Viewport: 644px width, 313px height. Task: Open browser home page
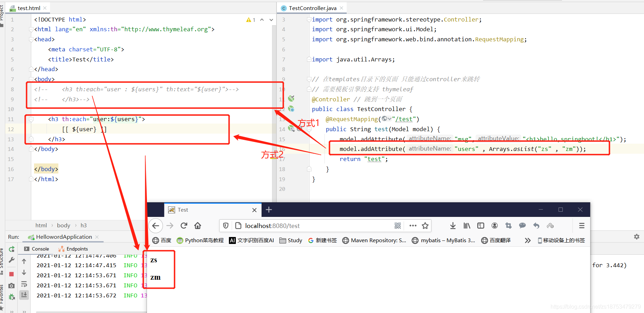198,226
